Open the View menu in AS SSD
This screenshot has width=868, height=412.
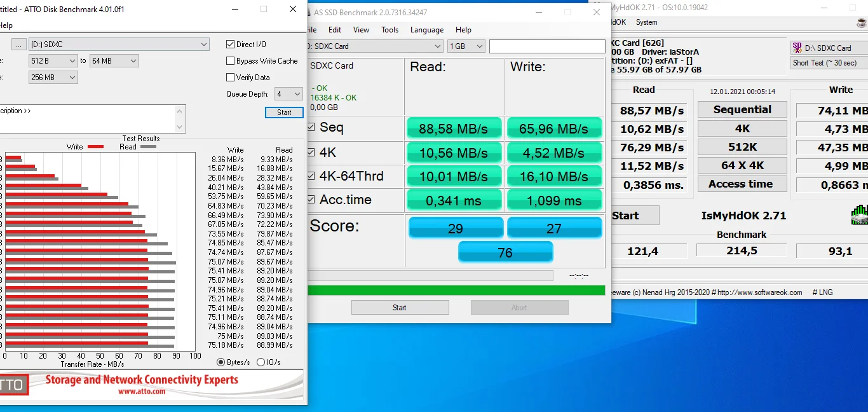point(361,30)
